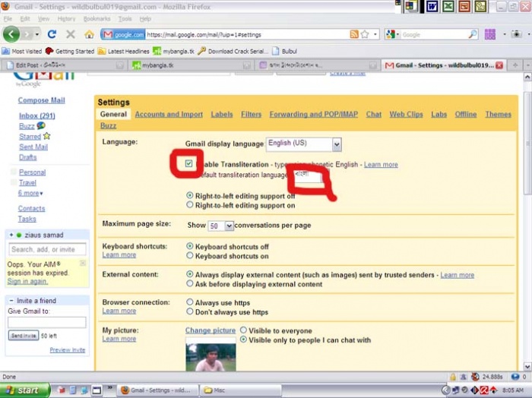Select Keyboard shortcuts off
The image size is (532, 398).
click(190, 246)
